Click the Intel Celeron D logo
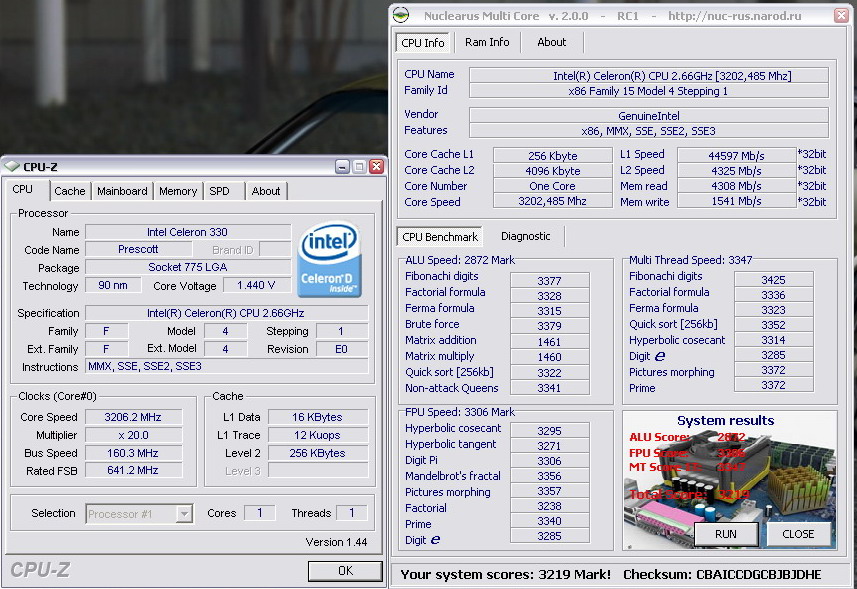The width and height of the screenshot is (857, 589). (329, 259)
